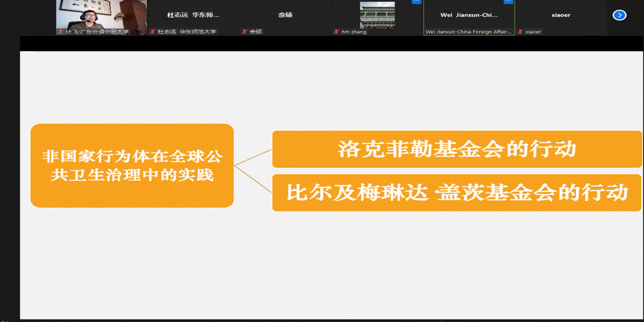The width and height of the screenshot is (644, 322).
Task: Select the 杜志远 华东师… participant tile
Action: click(x=193, y=15)
